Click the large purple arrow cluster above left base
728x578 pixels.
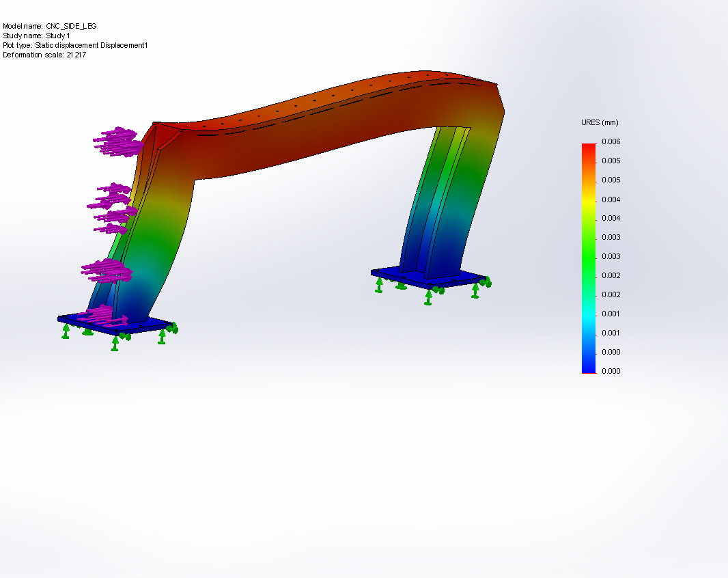coord(107,270)
